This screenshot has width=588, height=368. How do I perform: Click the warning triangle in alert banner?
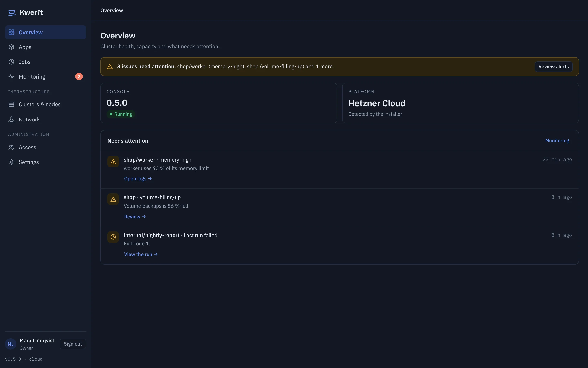[x=110, y=67]
